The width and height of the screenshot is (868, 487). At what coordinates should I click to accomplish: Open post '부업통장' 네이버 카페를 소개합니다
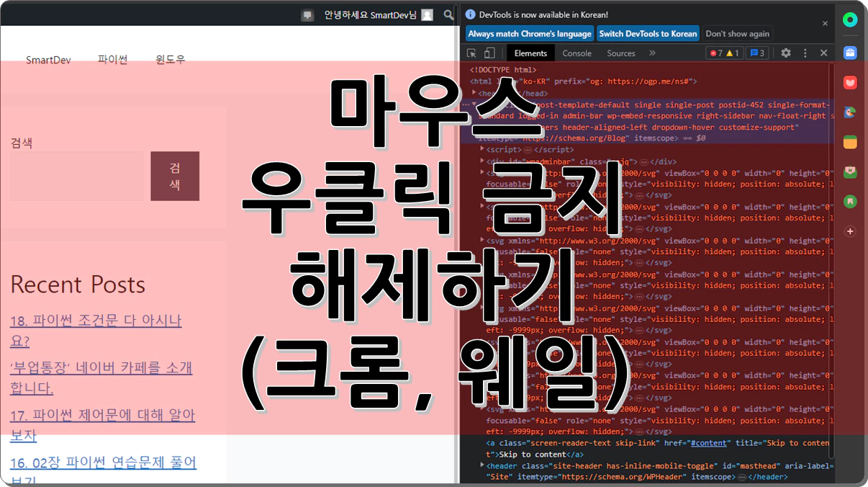pyautogui.click(x=101, y=377)
